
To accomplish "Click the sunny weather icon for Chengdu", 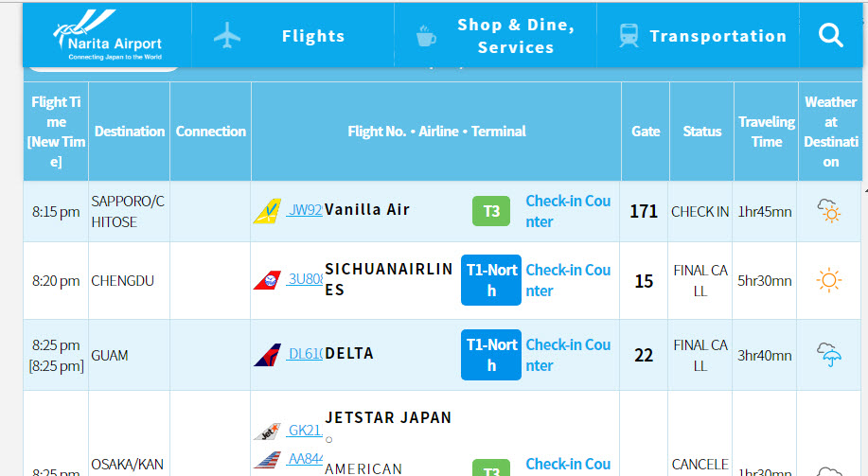I will [x=829, y=280].
